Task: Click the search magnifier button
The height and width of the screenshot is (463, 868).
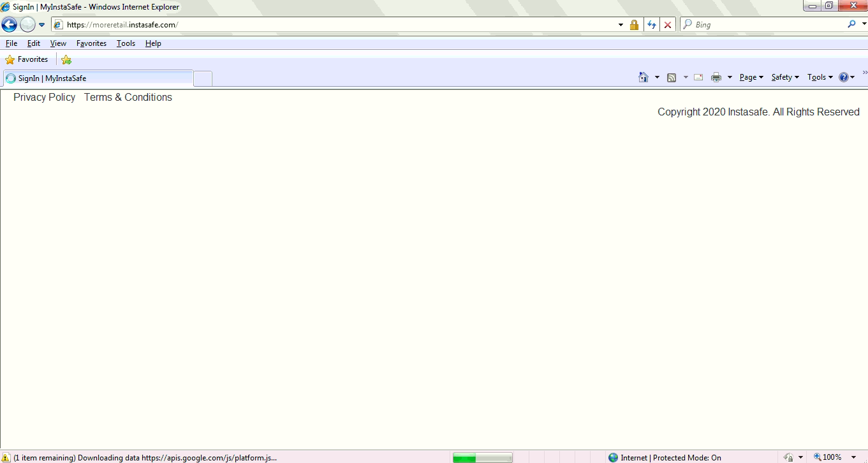Action: coord(851,24)
